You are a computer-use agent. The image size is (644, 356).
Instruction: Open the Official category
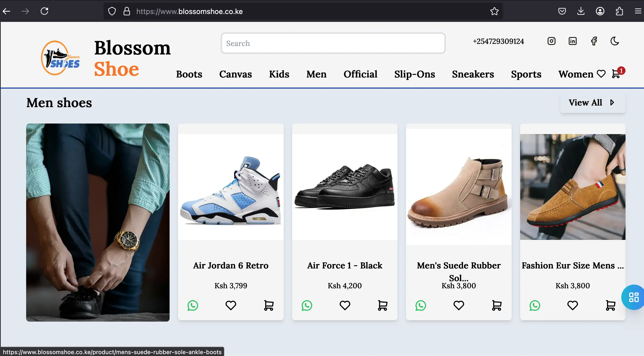tap(360, 74)
